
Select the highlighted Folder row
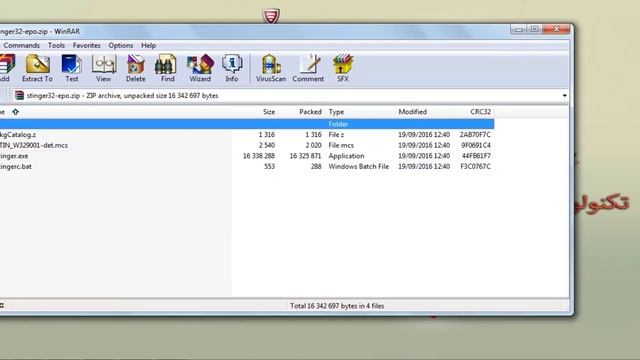(x=247, y=124)
